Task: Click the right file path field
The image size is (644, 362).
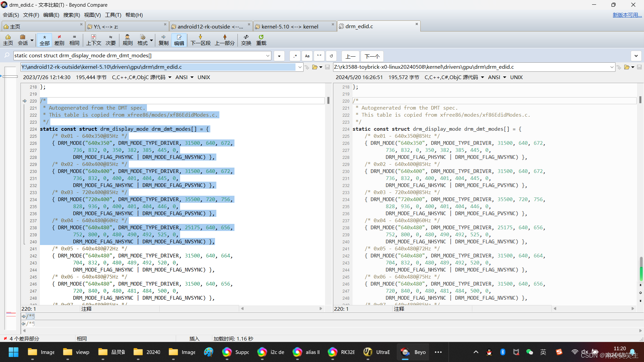Action: pos(471,67)
